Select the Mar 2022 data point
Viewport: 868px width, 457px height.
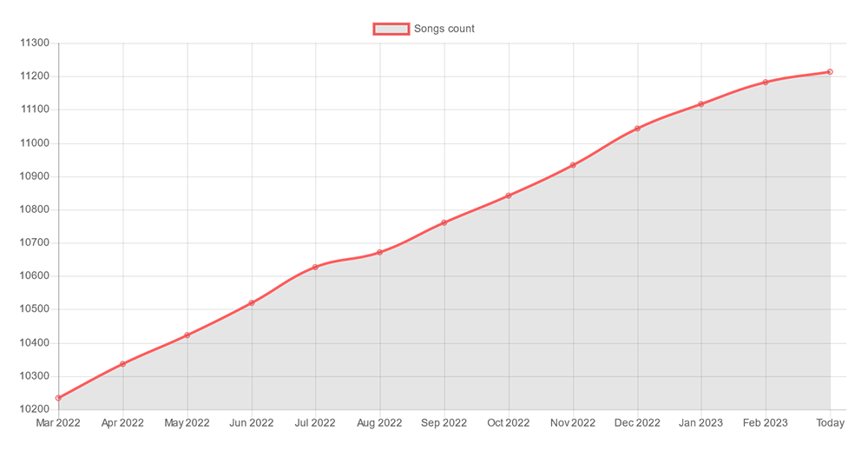click(x=58, y=398)
